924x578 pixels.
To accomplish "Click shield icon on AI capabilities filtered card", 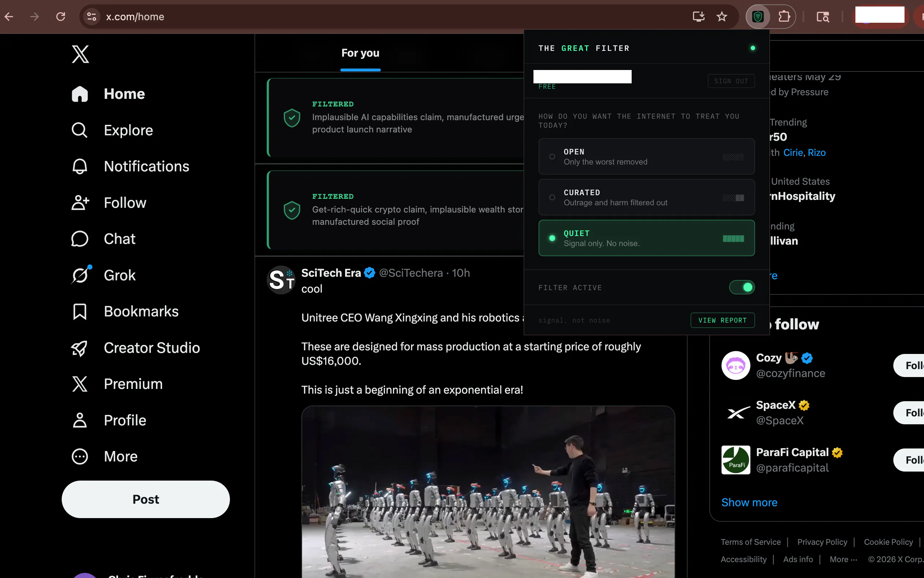I will (292, 118).
